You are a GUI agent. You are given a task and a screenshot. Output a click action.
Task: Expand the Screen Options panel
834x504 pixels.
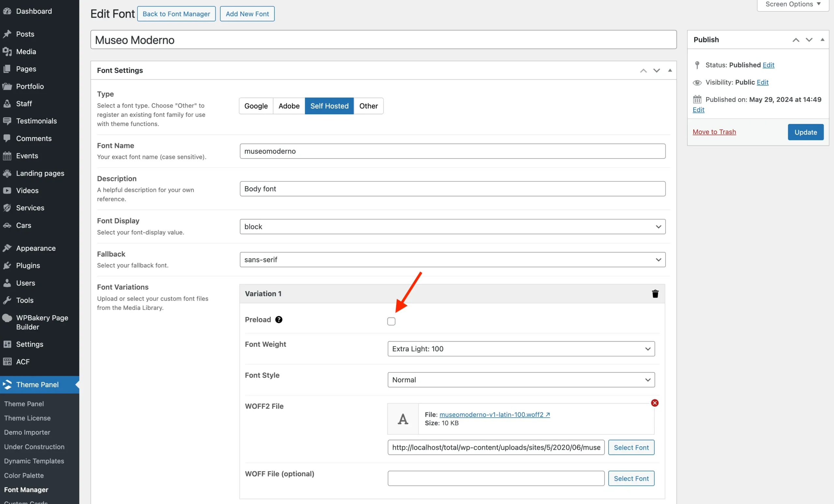793,5
